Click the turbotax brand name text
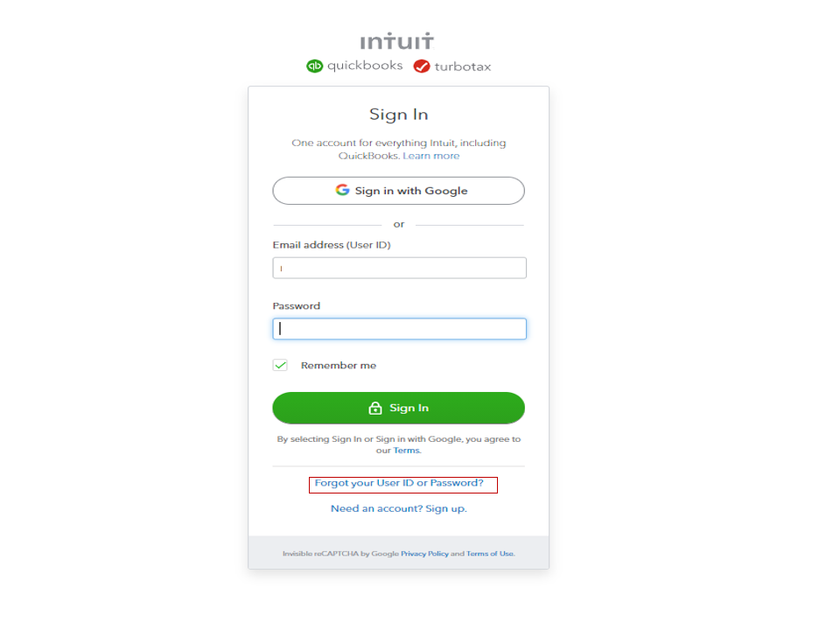The image size is (840, 630). (x=463, y=66)
